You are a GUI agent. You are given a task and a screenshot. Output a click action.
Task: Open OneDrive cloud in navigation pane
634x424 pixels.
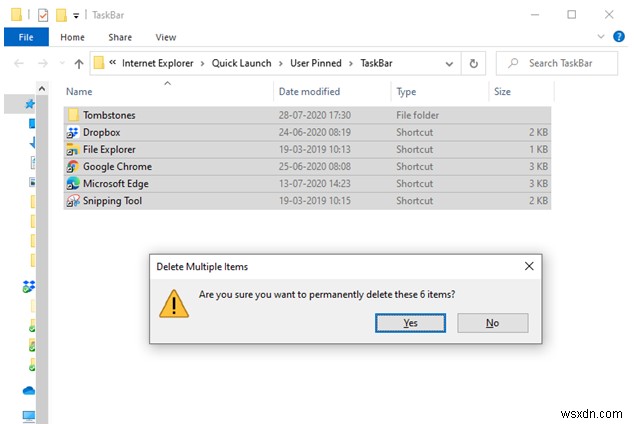tap(29, 391)
